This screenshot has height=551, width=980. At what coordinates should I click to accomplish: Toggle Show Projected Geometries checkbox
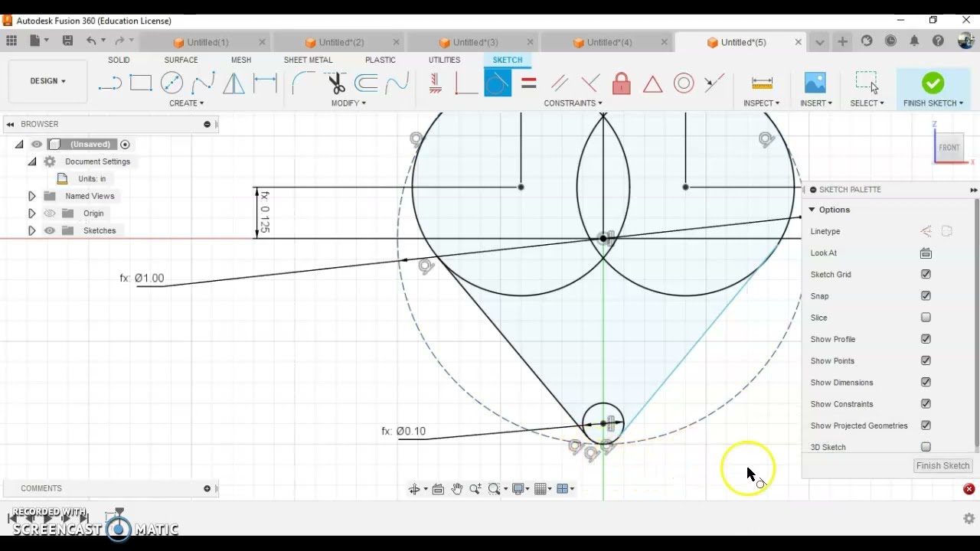tap(926, 425)
